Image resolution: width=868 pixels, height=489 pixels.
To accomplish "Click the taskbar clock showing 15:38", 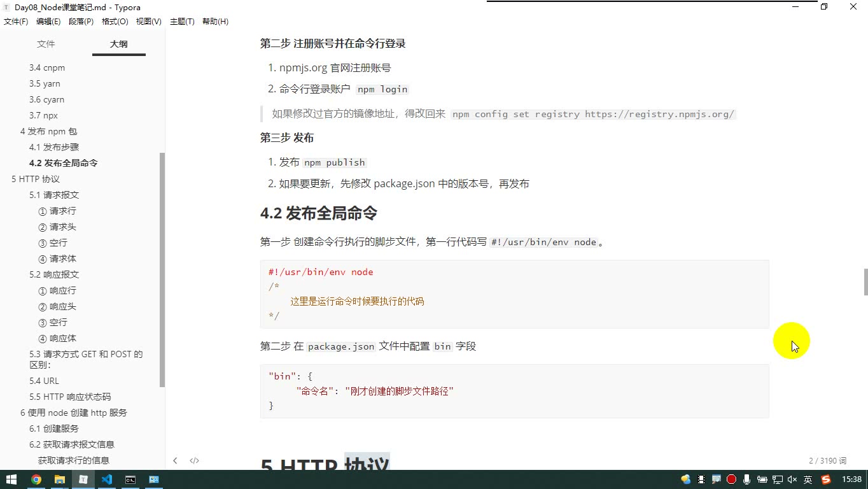I will click(851, 479).
